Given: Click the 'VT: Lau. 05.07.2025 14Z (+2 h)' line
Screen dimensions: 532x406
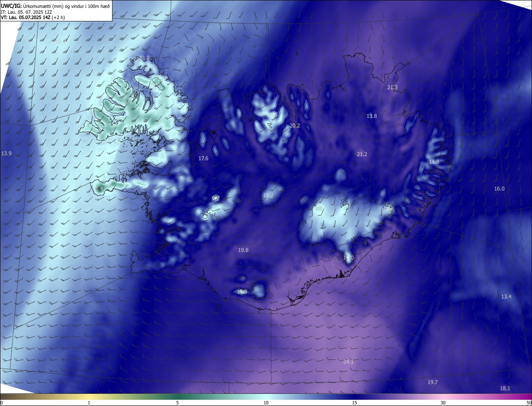Looking at the screenshot, I should pyautogui.click(x=33, y=17).
